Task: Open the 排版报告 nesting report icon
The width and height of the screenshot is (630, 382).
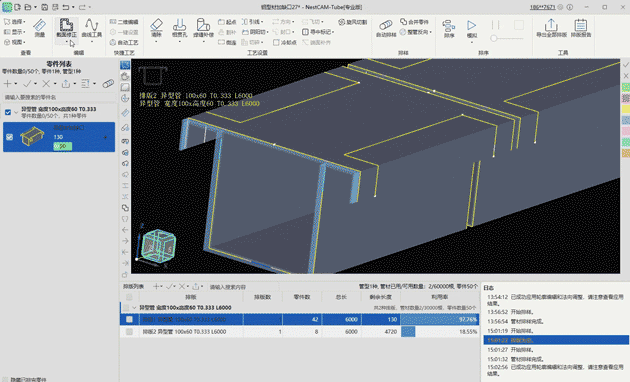Action: point(581,28)
